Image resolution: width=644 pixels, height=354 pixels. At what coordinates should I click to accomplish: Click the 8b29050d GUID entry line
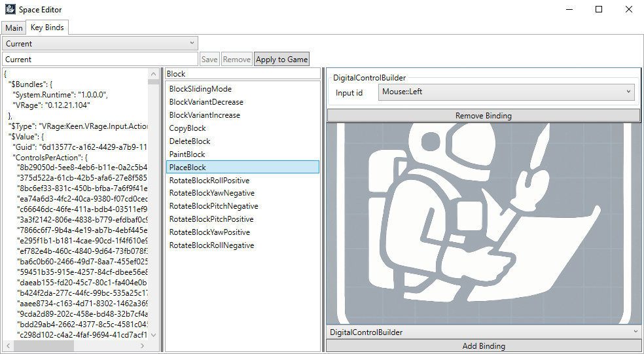tap(82, 168)
